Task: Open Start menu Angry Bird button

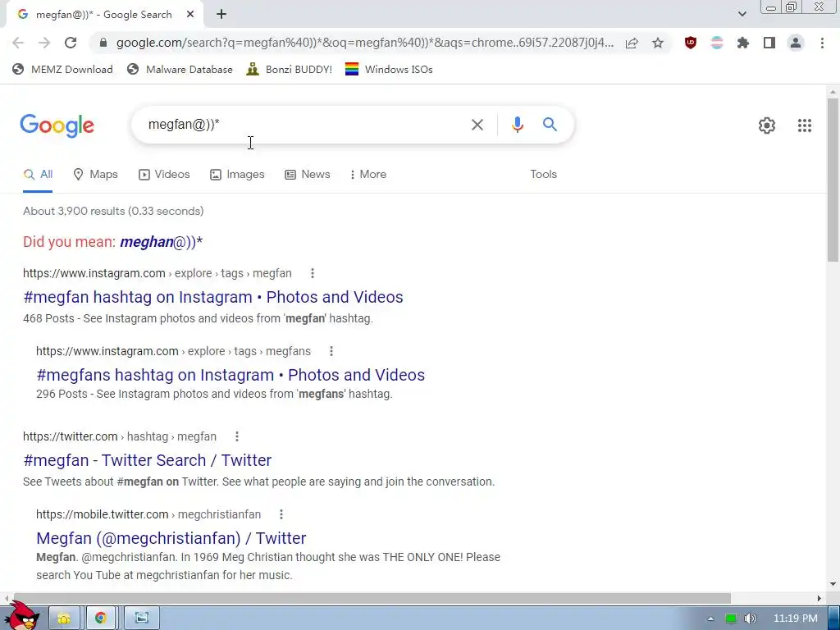Action: (21, 617)
